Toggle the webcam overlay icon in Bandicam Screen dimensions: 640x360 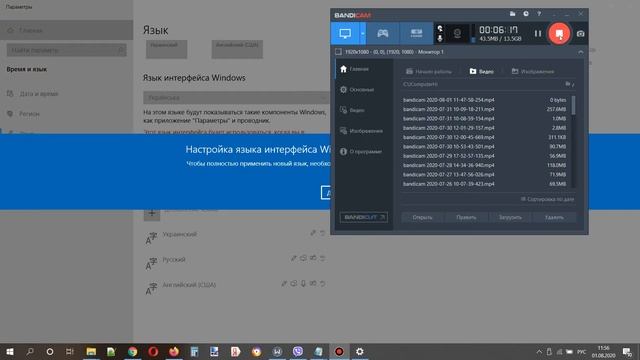pos(457,33)
